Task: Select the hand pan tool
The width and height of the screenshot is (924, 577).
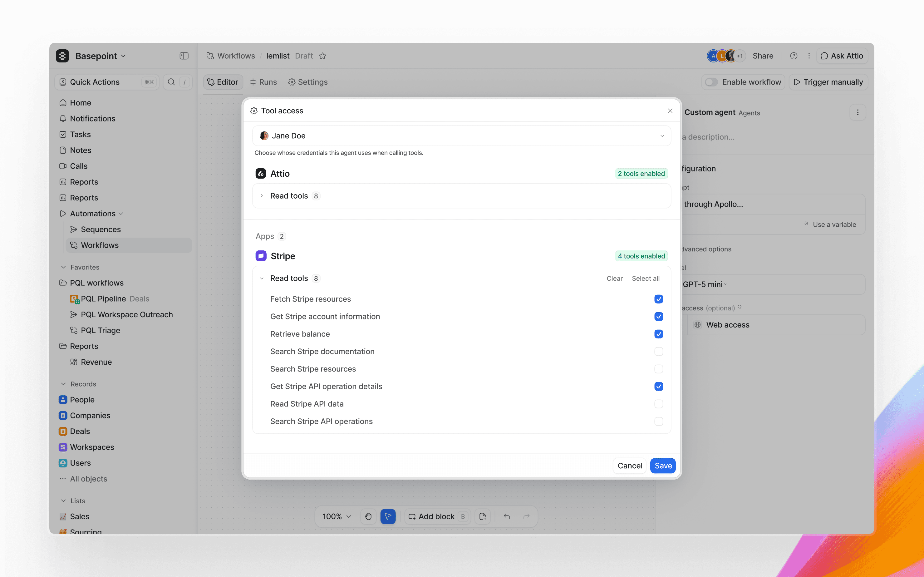Action: 368,516
